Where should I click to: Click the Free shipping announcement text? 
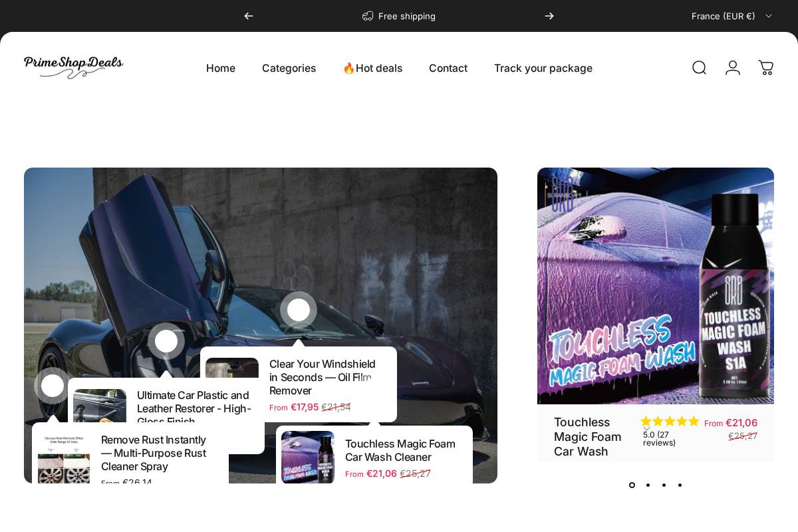(407, 16)
